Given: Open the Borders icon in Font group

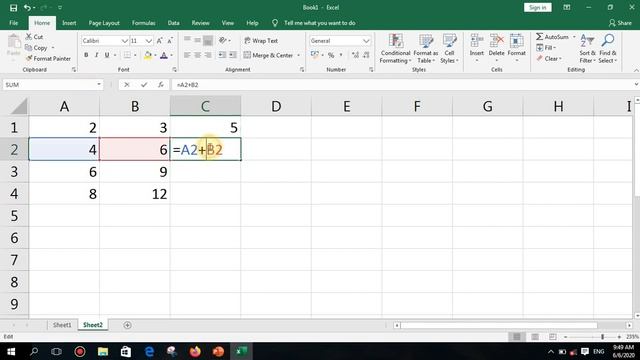Looking at the screenshot, I should click(x=127, y=55).
